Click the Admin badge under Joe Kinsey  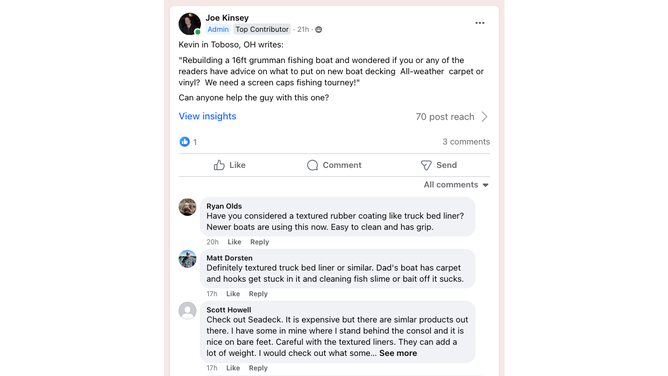point(218,29)
